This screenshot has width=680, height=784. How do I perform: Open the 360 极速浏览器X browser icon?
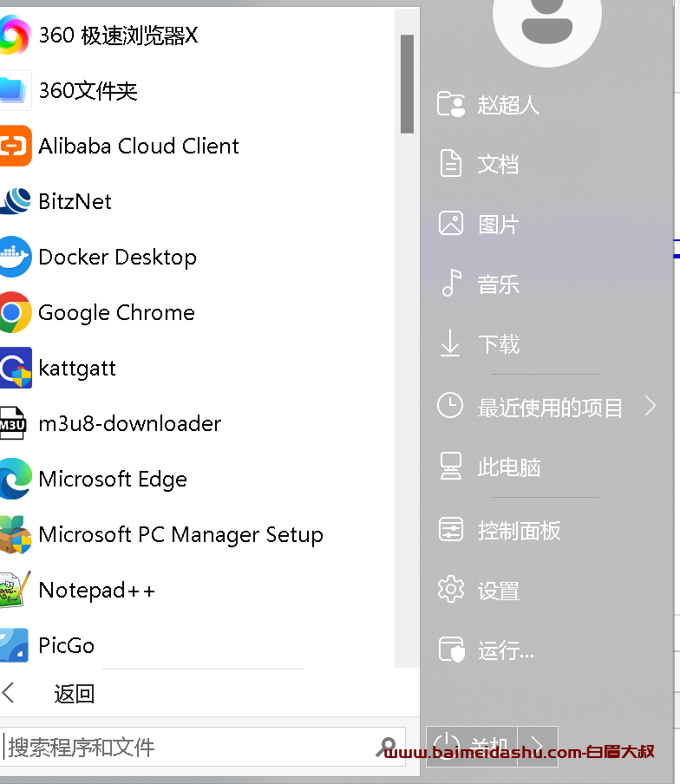pos(15,35)
